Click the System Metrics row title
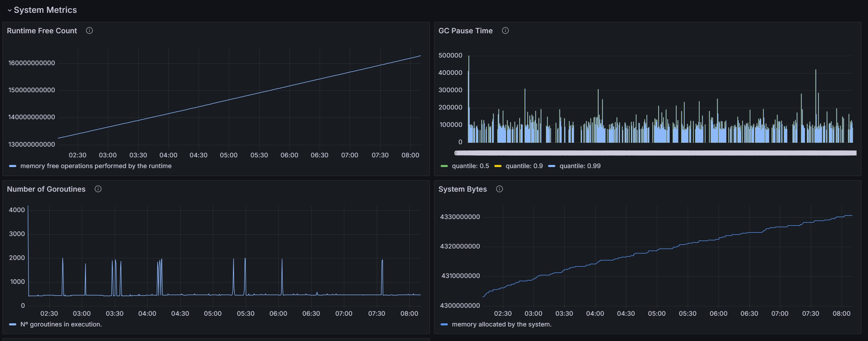The image size is (868, 341). point(45,10)
